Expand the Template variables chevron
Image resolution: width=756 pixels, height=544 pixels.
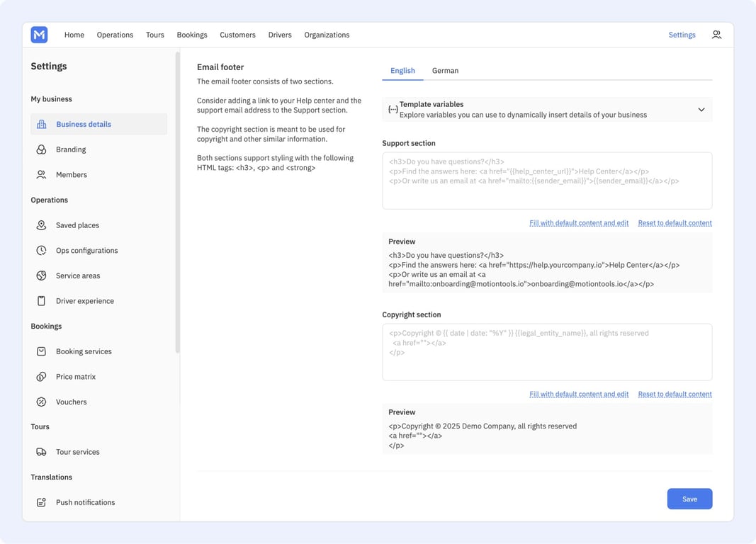click(x=701, y=109)
